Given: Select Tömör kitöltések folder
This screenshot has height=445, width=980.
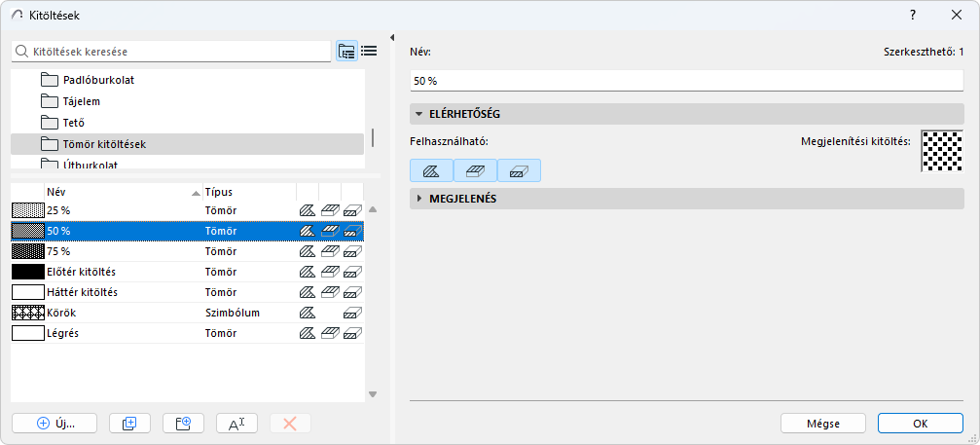Looking at the screenshot, I should coord(188,144).
